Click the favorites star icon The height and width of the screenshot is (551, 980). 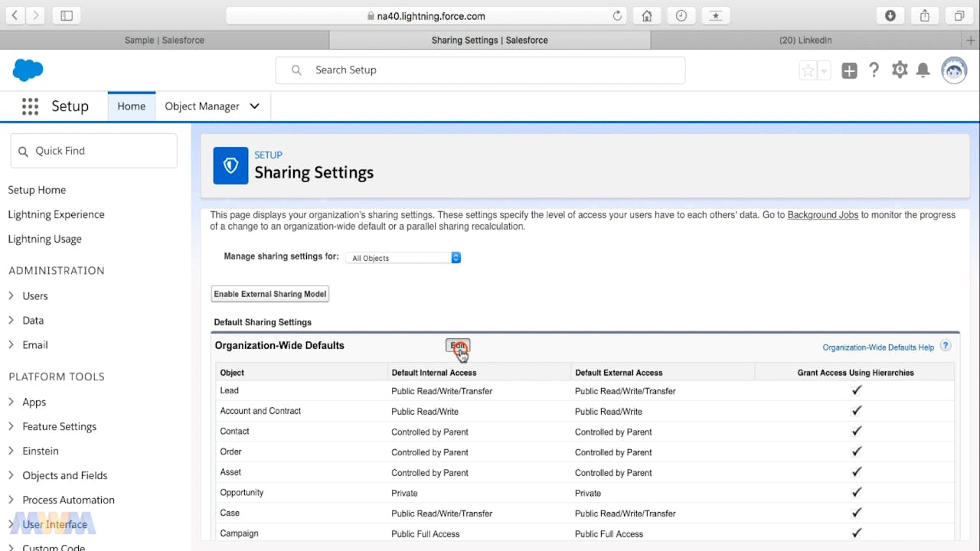click(x=808, y=70)
